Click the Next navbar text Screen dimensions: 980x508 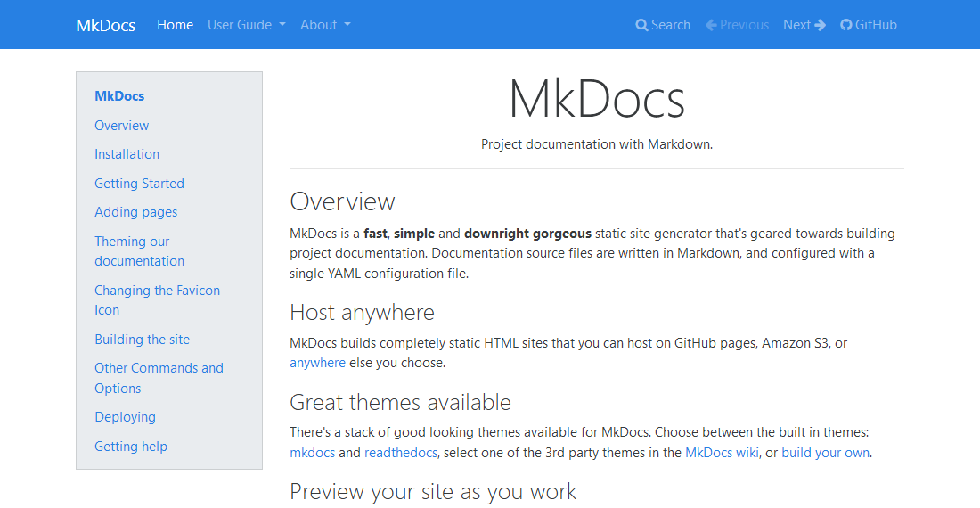[x=796, y=25]
